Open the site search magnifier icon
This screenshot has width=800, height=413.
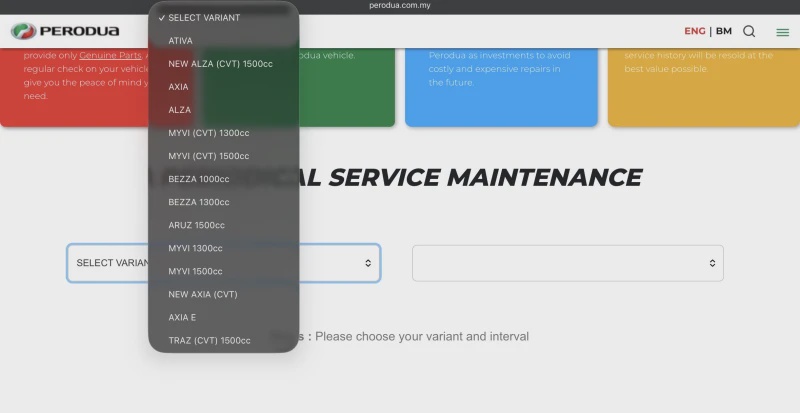(x=748, y=31)
